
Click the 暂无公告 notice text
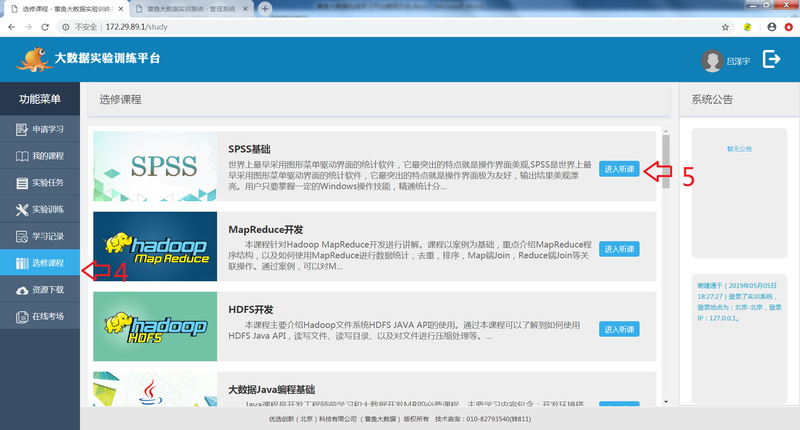pyautogui.click(x=739, y=149)
